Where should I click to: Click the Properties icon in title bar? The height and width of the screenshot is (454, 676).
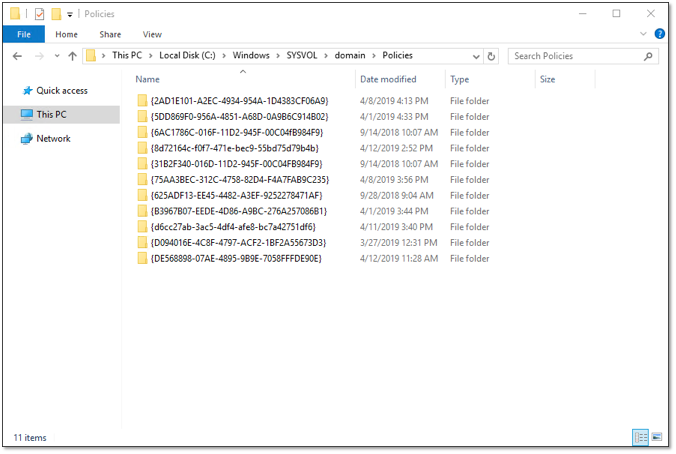point(39,14)
